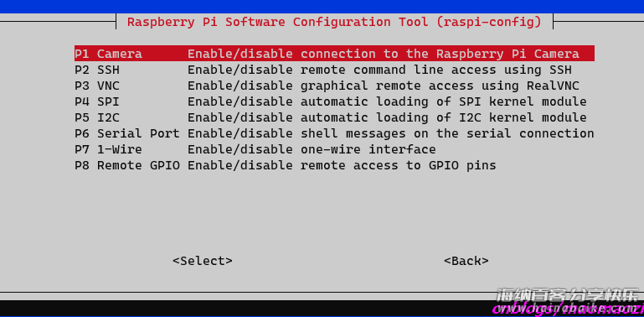The height and width of the screenshot is (317, 644).
Task: Click 'automatic loading of SPI kernel module' text
Action: tap(444, 101)
